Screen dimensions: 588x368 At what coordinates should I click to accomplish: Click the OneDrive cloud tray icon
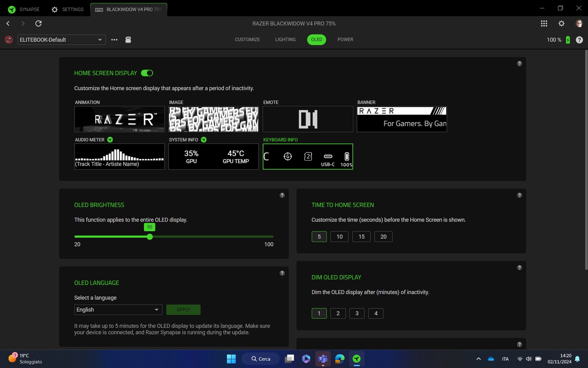(x=491, y=359)
